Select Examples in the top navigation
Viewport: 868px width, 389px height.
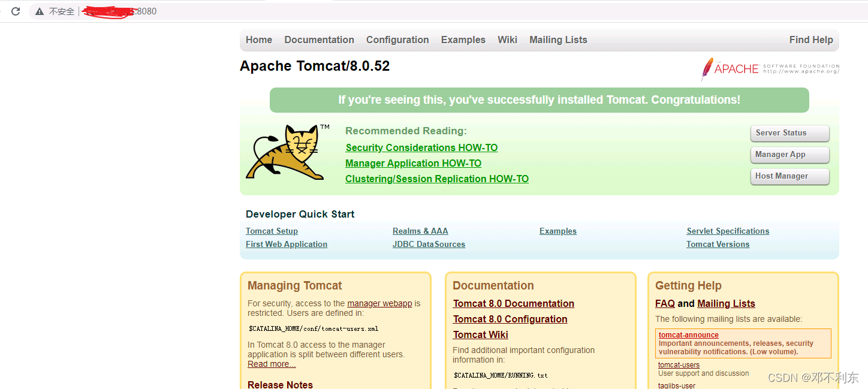463,40
